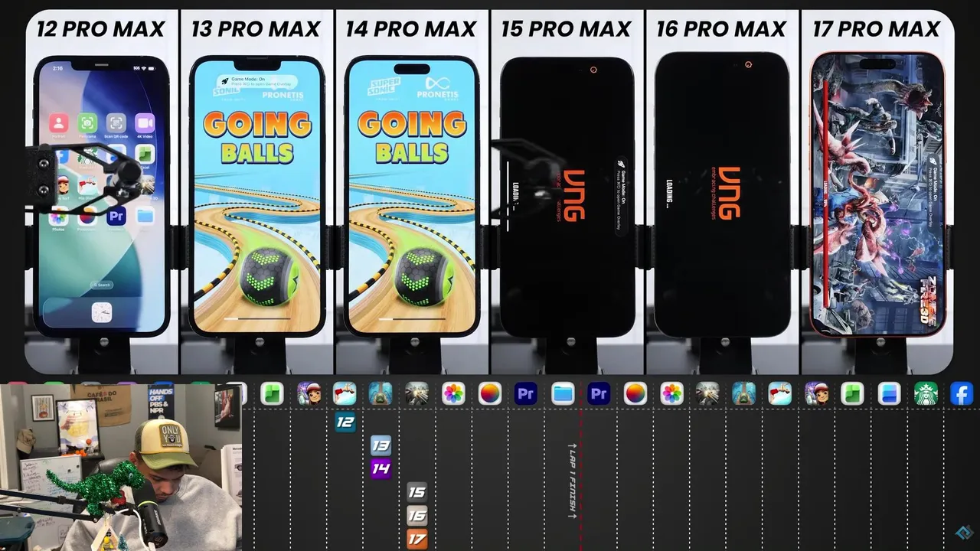Select diving game icon above 12 marker
This screenshot has width=980, height=551.
click(x=345, y=393)
